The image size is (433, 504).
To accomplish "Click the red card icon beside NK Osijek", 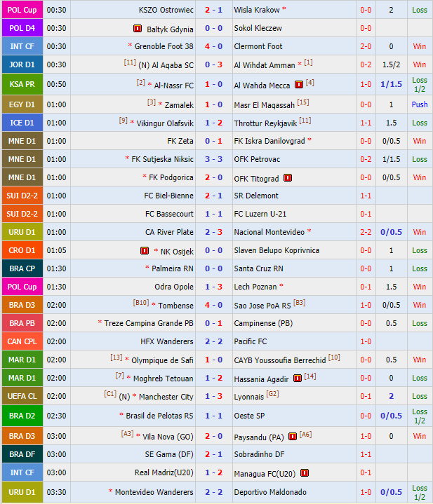I will [145, 250].
